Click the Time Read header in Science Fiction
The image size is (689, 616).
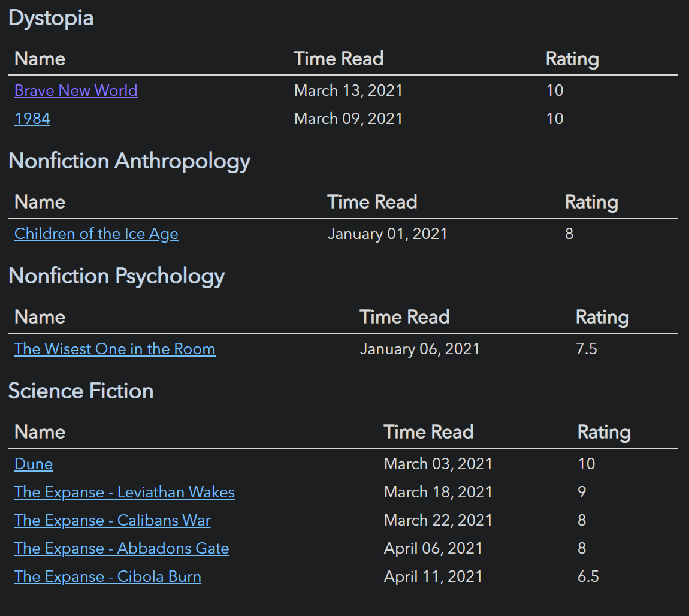428,432
